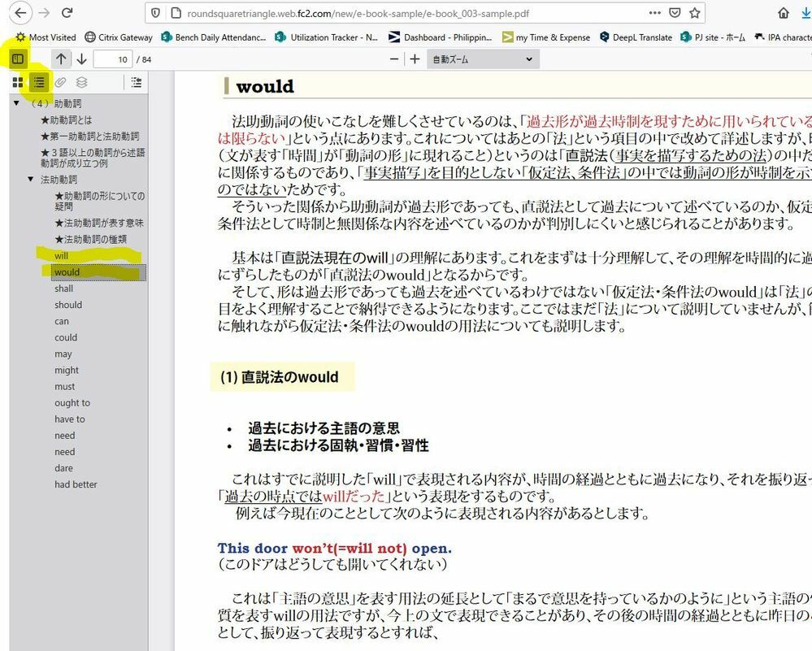Open the Citrix Gateway bookmark

pyautogui.click(x=119, y=37)
